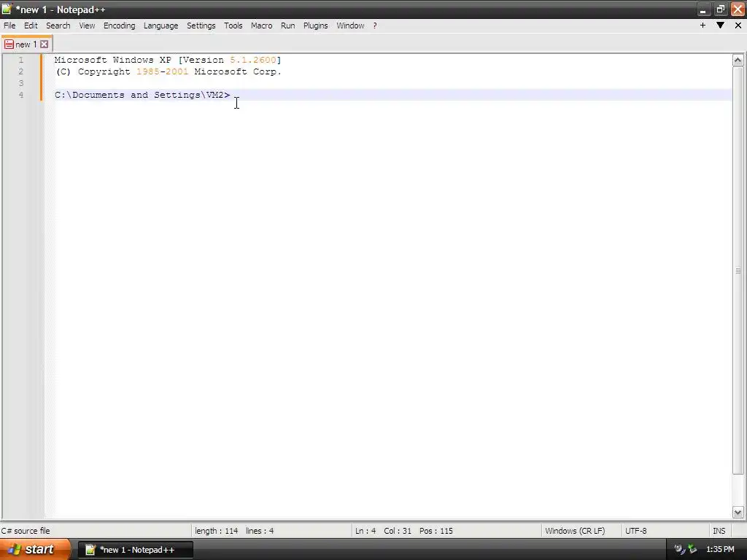Open the Encoding menu
The height and width of the screenshot is (560, 747).
pyautogui.click(x=119, y=26)
